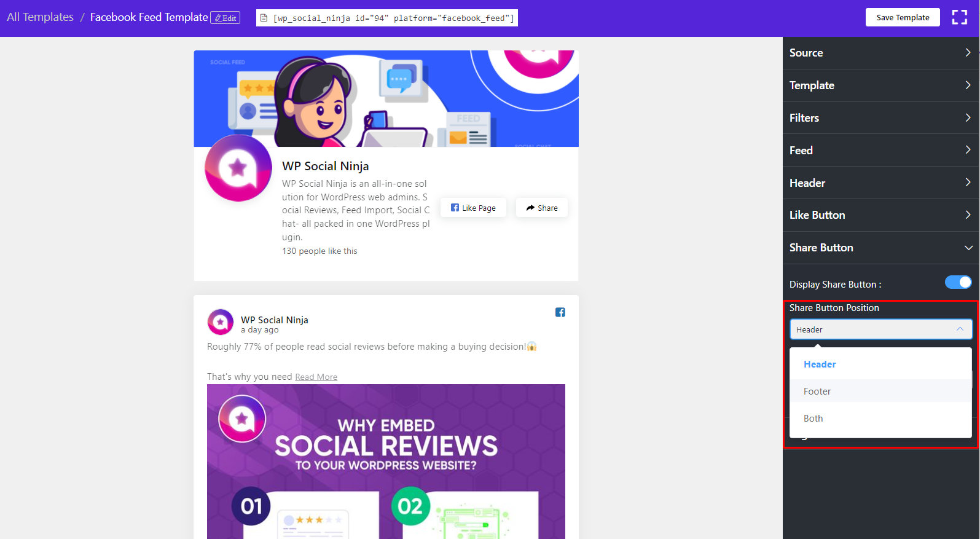Click the Facebook page cover image
Viewport: 980px width, 539px height.
click(x=386, y=98)
